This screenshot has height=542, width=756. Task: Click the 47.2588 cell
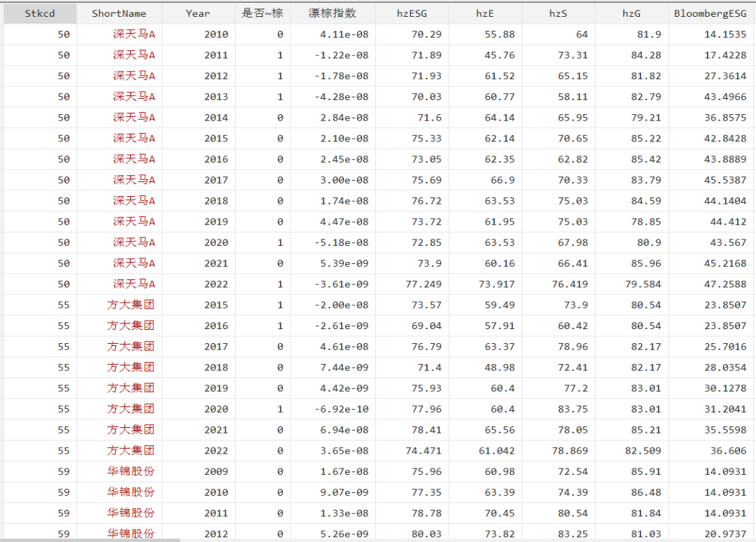tap(710, 284)
